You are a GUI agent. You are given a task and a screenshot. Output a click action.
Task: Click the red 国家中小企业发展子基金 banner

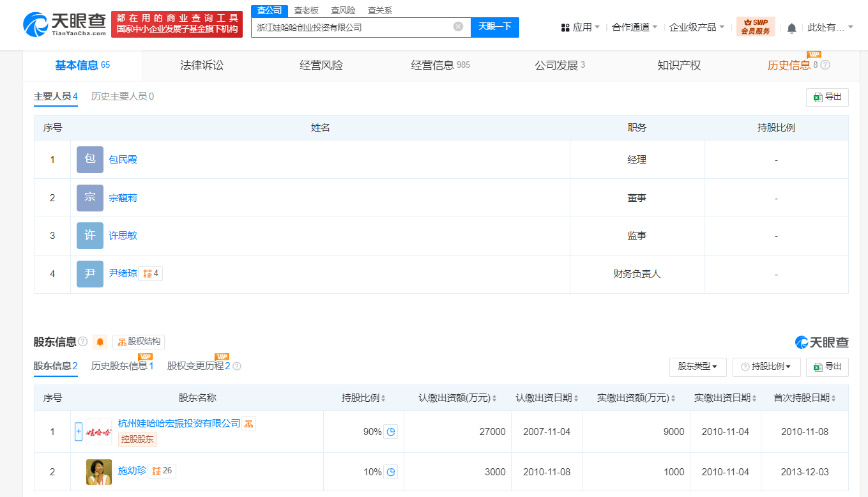(x=177, y=24)
